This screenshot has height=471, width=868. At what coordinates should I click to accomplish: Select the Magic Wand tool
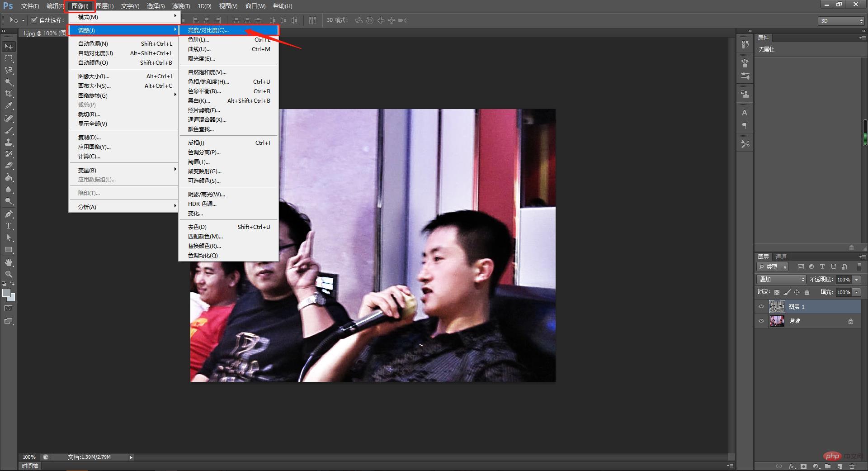coord(9,82)
